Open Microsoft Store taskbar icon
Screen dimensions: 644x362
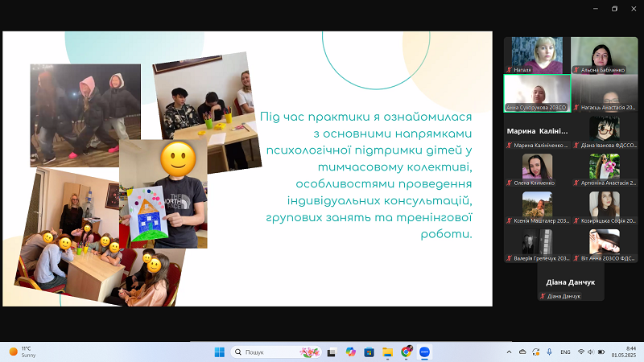[369, 352]
